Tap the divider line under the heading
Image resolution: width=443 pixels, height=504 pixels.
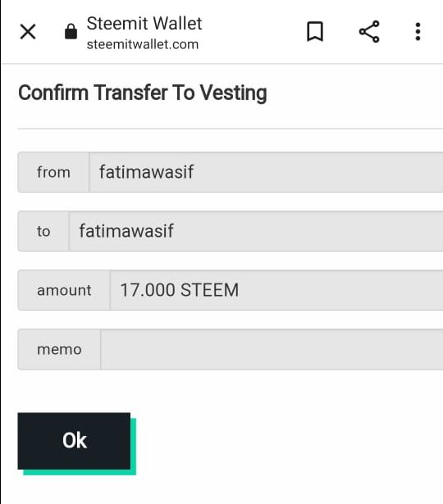[231, 128]
